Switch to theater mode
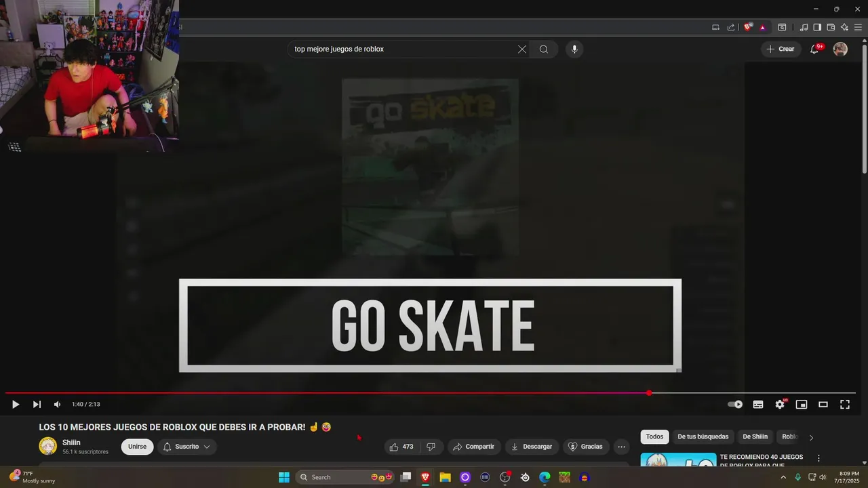 (823, 405)
